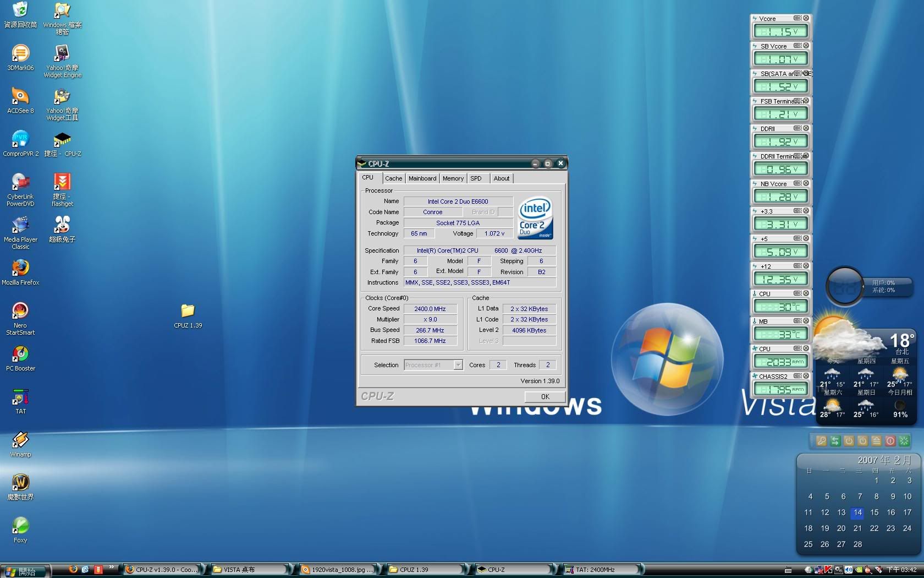Open settings of the CHASSIS2 fan widget
This screenshot has height=578, width=924.
(x=797, y=376)
